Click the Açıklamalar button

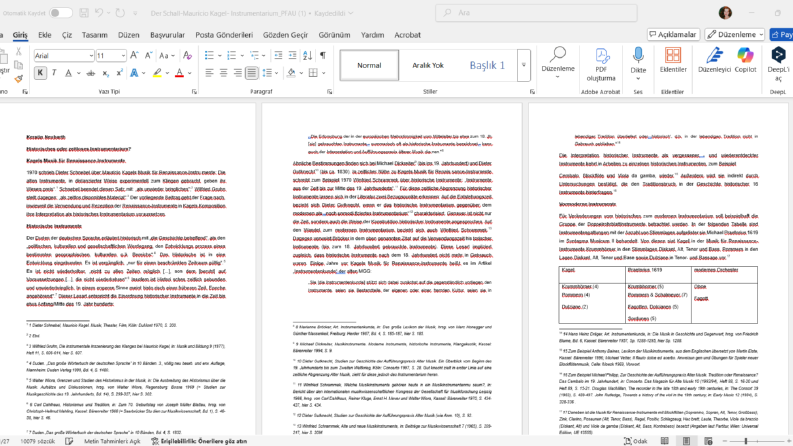[x=673, y=34]
